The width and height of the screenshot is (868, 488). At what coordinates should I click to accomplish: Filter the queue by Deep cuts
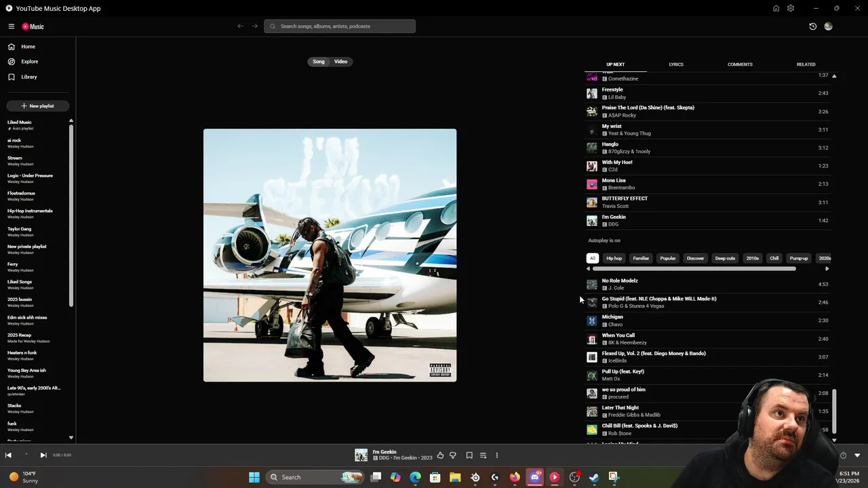coord(725,258)
